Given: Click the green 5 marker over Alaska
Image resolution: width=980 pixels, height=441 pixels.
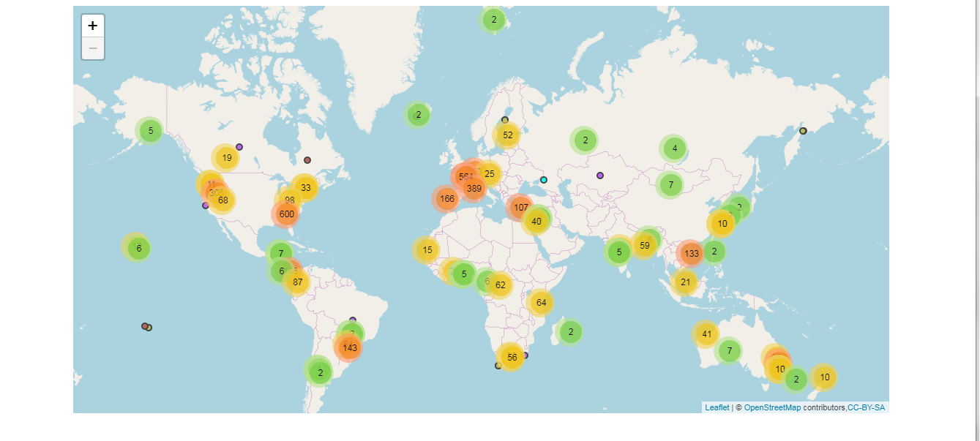Looking at the screenshot, I should point(150,132).
